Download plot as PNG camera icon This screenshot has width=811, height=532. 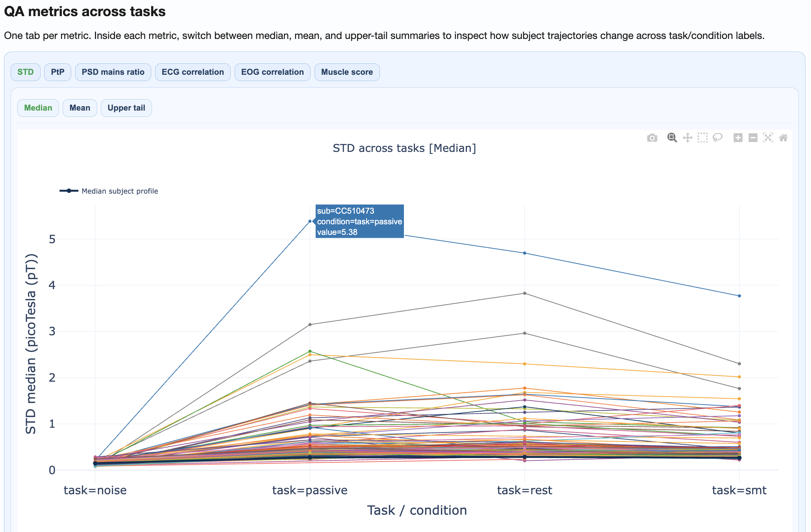pos(652,138)
